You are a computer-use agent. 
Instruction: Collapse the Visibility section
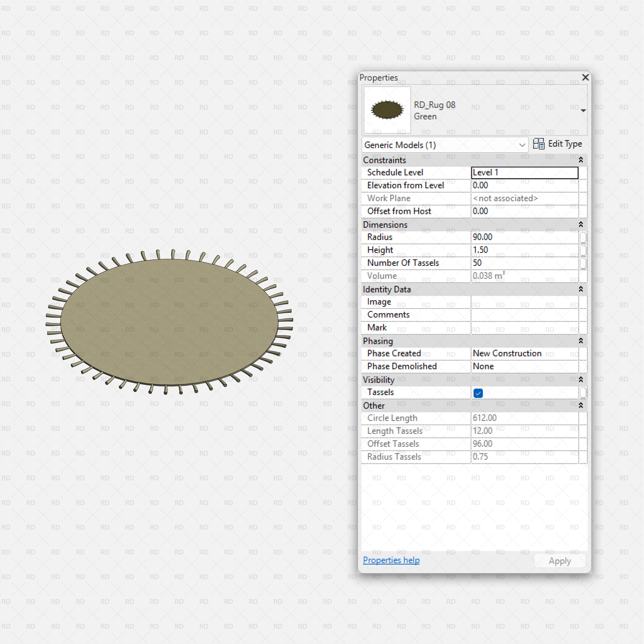[x=581, y=380]
